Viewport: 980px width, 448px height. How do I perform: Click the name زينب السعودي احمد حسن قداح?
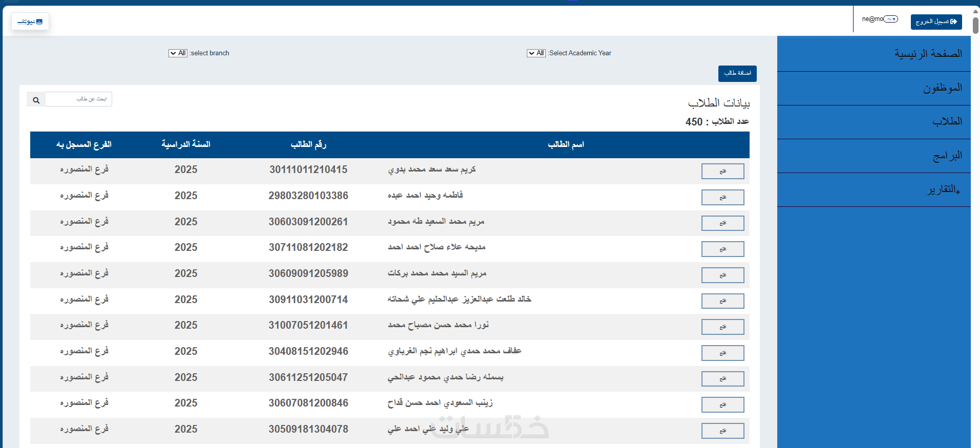click(x=440, y=403)
